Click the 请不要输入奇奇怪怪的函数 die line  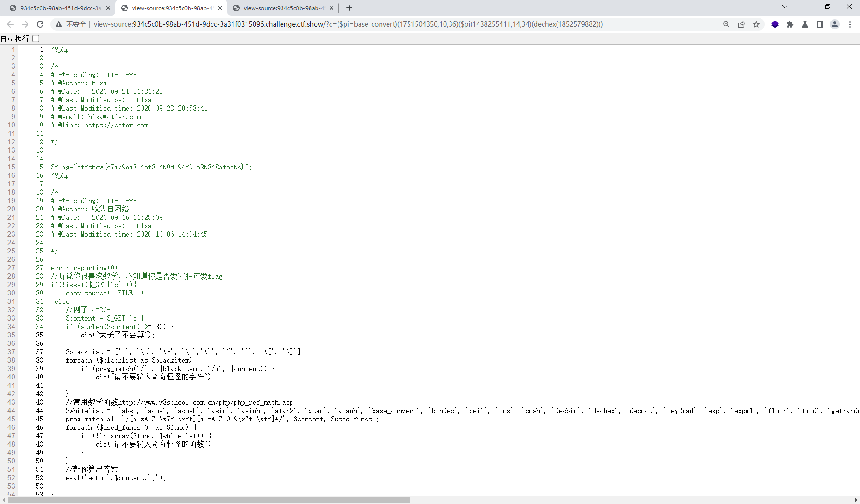point(155,444)
